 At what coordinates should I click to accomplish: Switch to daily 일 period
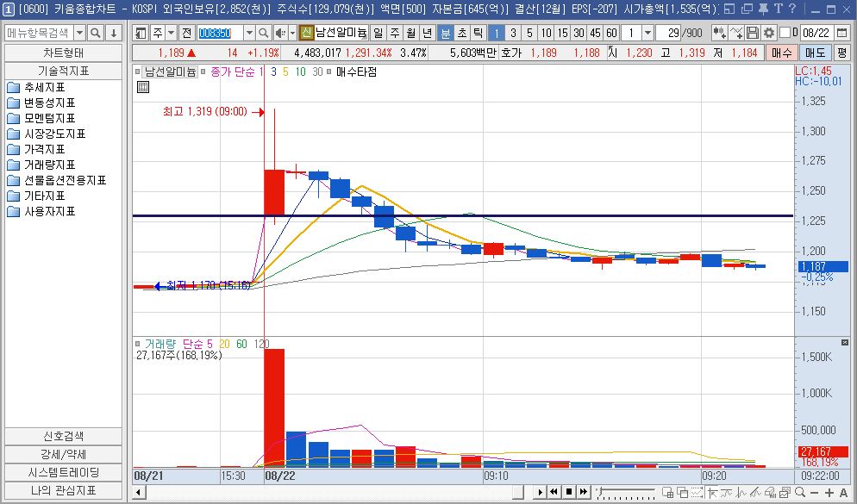pyautogui.click(x=378, y=34)
